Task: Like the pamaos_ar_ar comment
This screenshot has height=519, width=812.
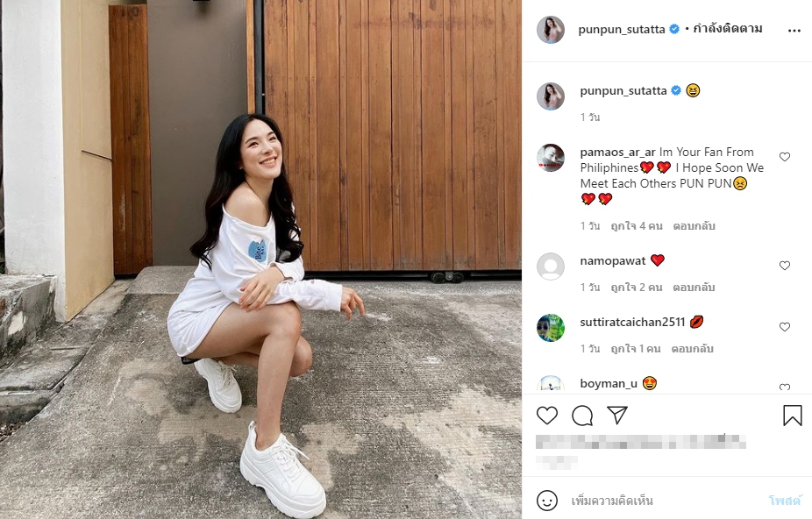Action: point(785,157)
